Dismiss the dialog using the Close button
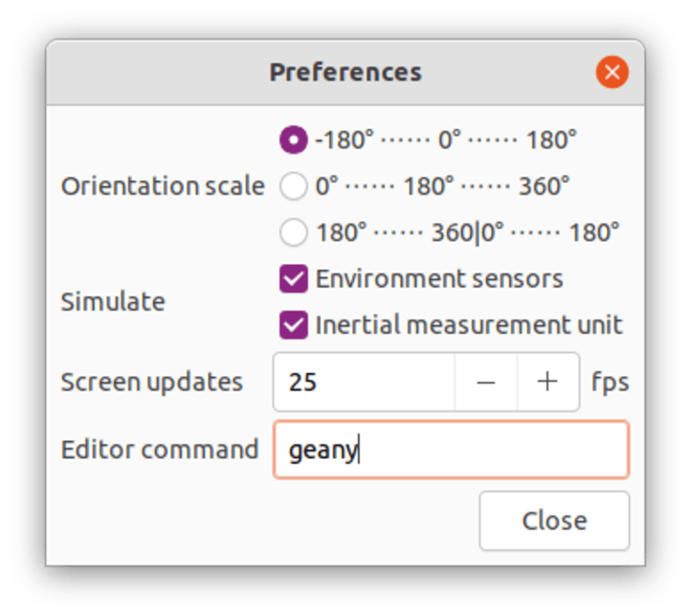The width and height of the screenshot is (689, 616). pyautogui.click(x=554, y=520)
